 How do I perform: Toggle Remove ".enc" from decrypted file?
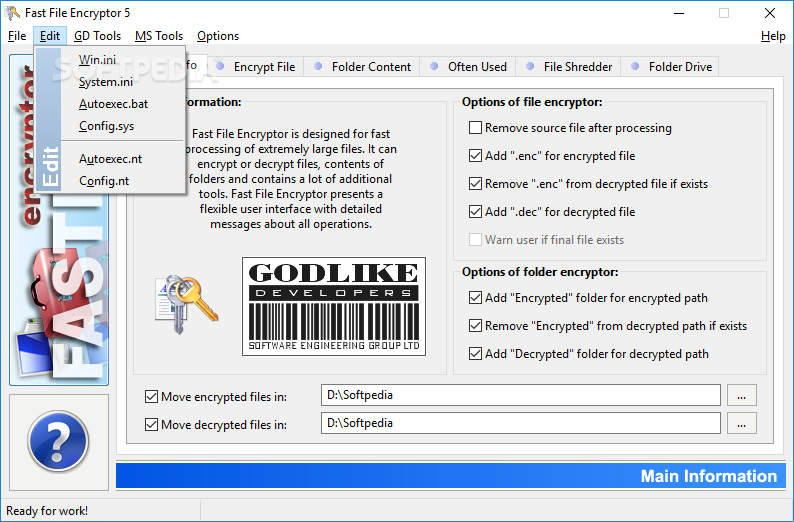[588, 184]
